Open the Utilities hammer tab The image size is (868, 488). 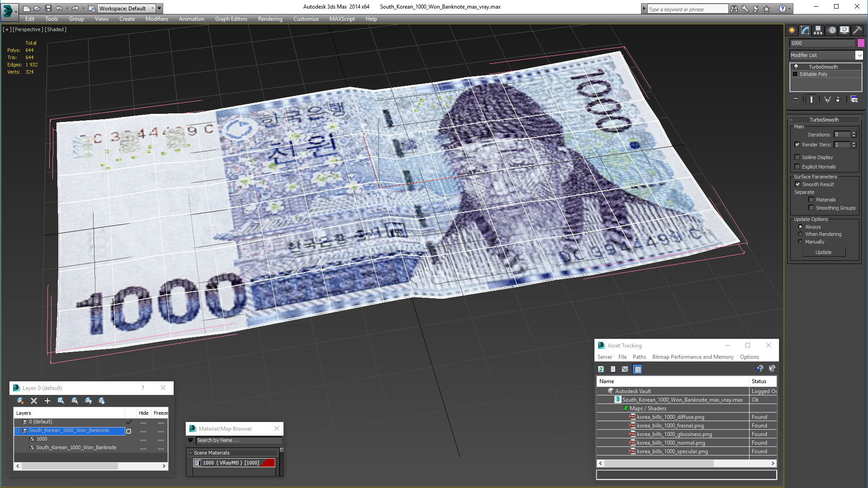(x=857, y=30)
